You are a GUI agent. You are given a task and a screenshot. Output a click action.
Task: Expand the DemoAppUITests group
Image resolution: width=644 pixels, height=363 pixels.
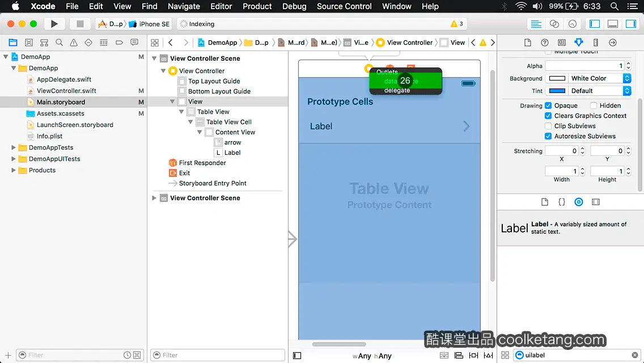tap(13, 159)
